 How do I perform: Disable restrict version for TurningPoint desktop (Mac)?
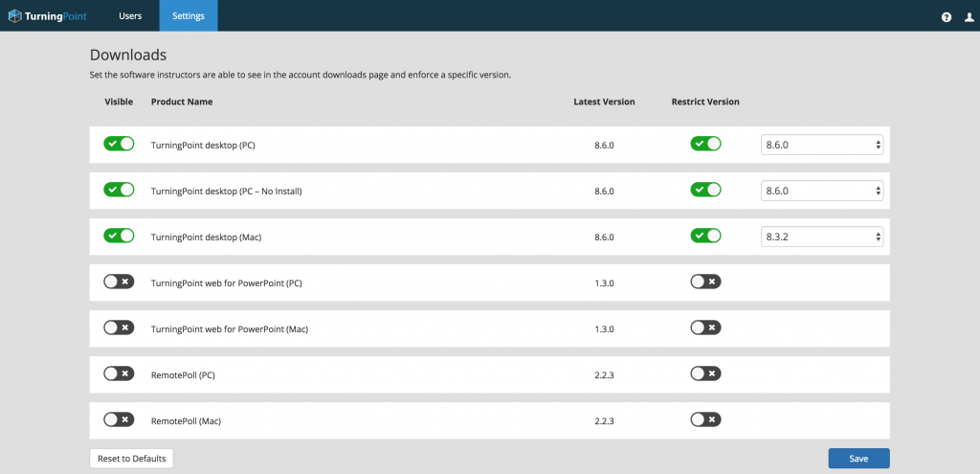[705, 236]
